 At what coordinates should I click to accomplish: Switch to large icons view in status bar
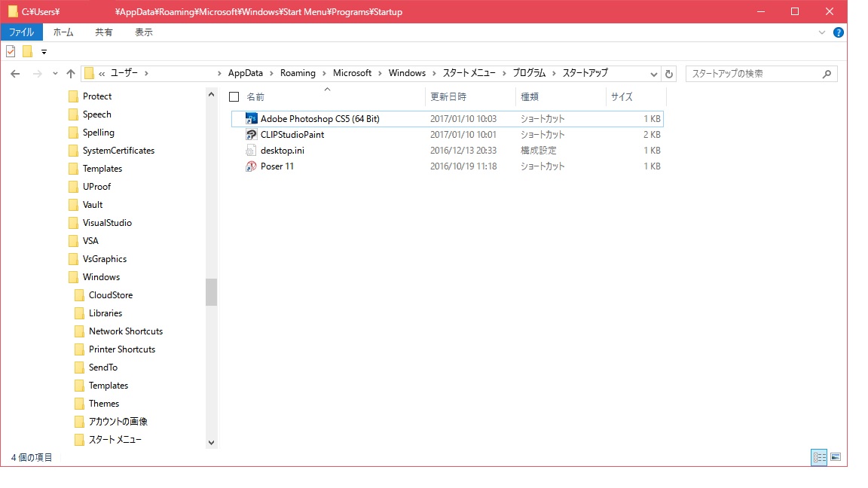coord(836,458)
